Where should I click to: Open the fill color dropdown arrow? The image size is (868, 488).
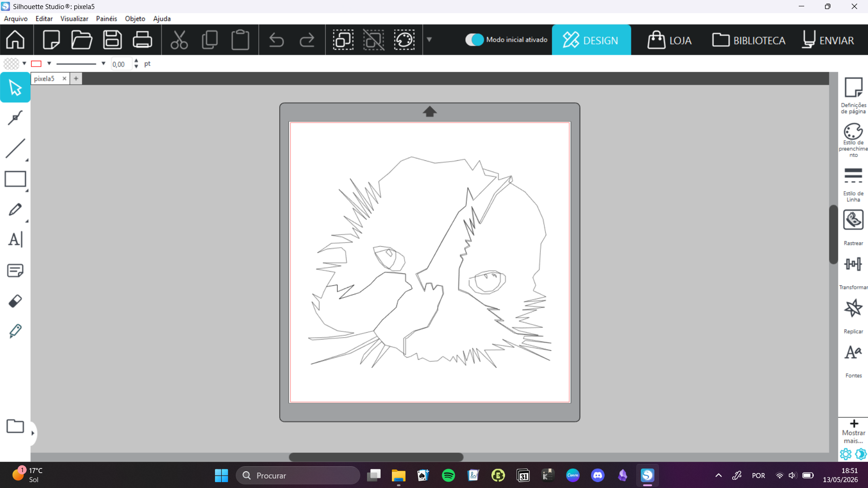click(24, 63)
